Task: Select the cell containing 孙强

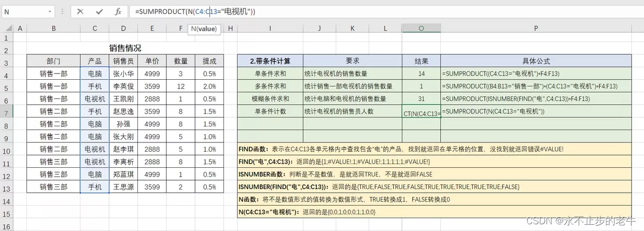Action: [123, 124]
